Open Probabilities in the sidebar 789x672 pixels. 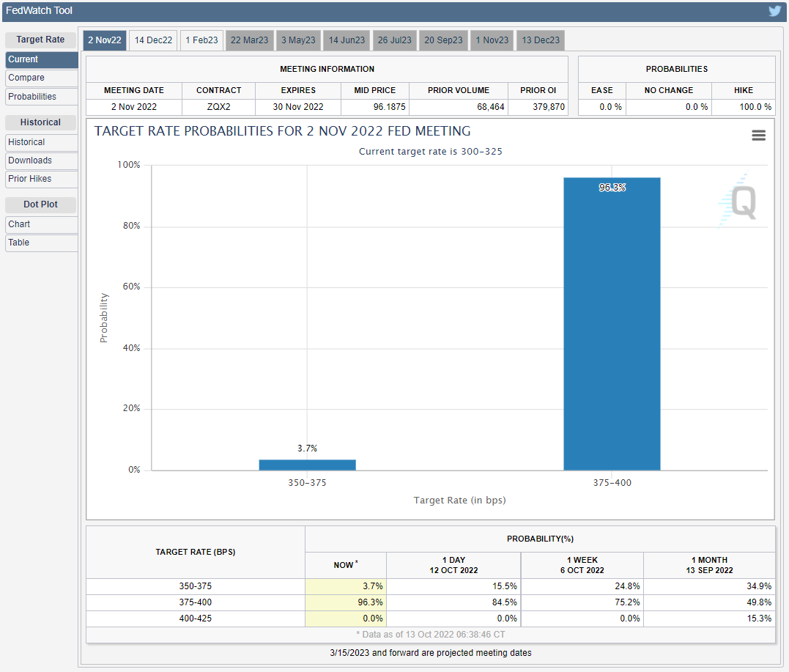(x=41, y=97)
